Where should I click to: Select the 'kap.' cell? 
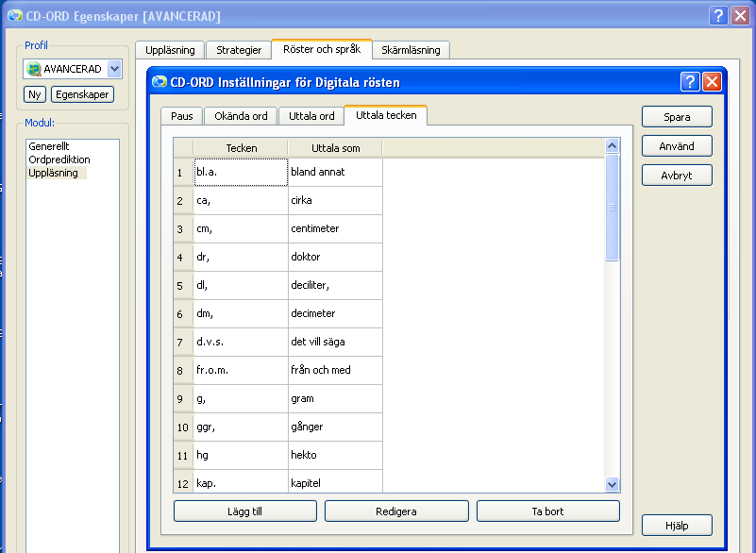click(241, 481)
